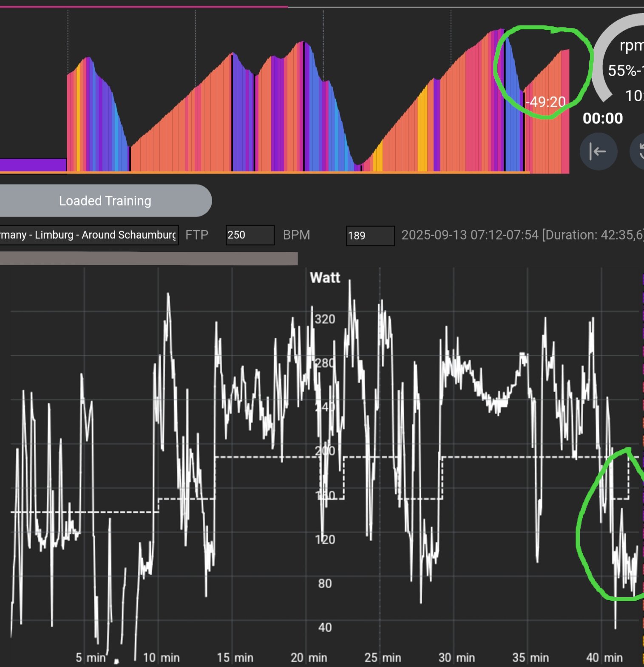Image resolution: width=644 pixels, height=667 pixels.
Task: Click the -49:20 time marker on profile
Action: (545, 102)
